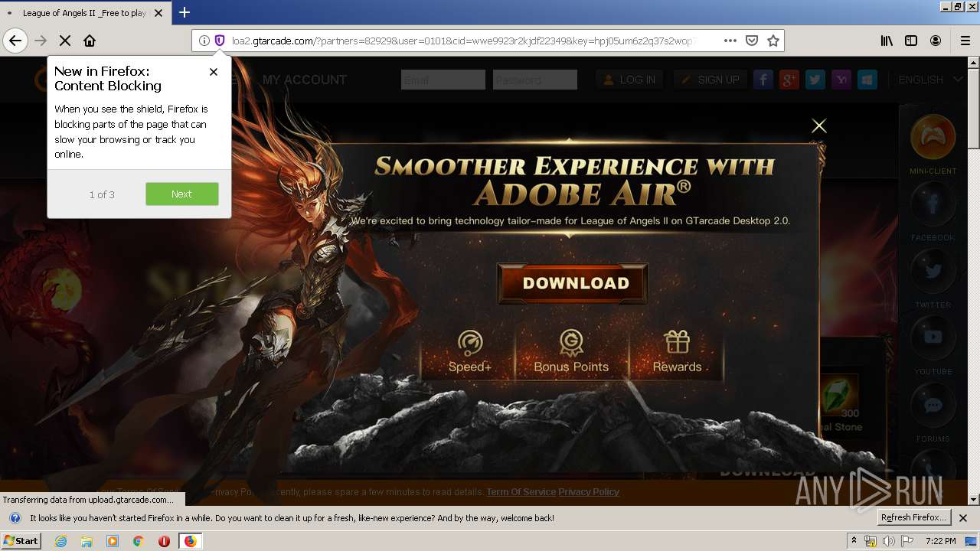Viewport: 980px width, 551px height.
Task: Open the YOUTUBE sidebar icon
Action: [x=933, y=337]
